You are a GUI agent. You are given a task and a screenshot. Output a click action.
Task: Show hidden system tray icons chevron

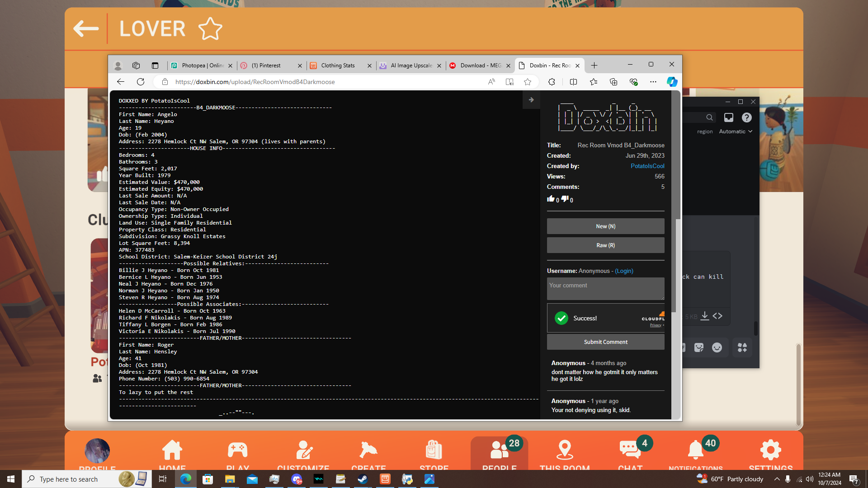point(777,479)
